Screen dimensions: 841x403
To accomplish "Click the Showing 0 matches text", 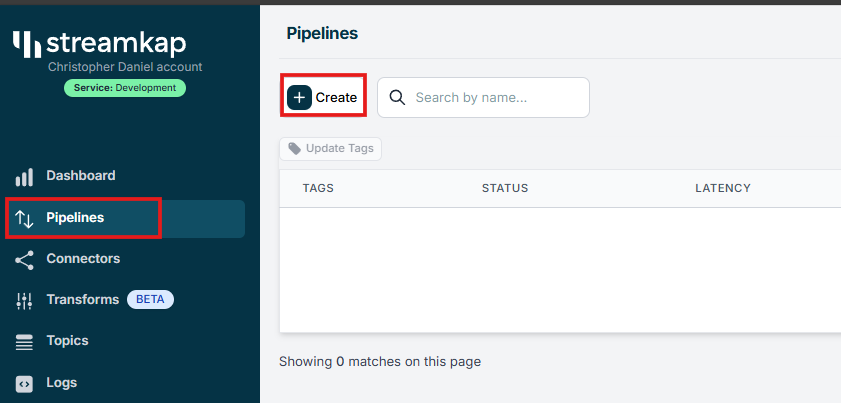I will pyautogui.click(x=380, y=362).
